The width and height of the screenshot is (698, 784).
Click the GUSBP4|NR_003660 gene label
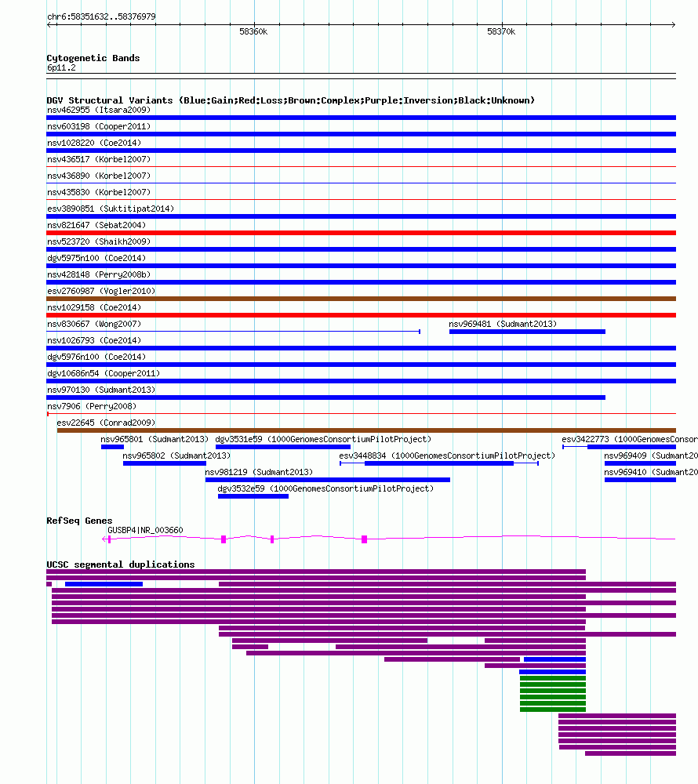point(146,531)
